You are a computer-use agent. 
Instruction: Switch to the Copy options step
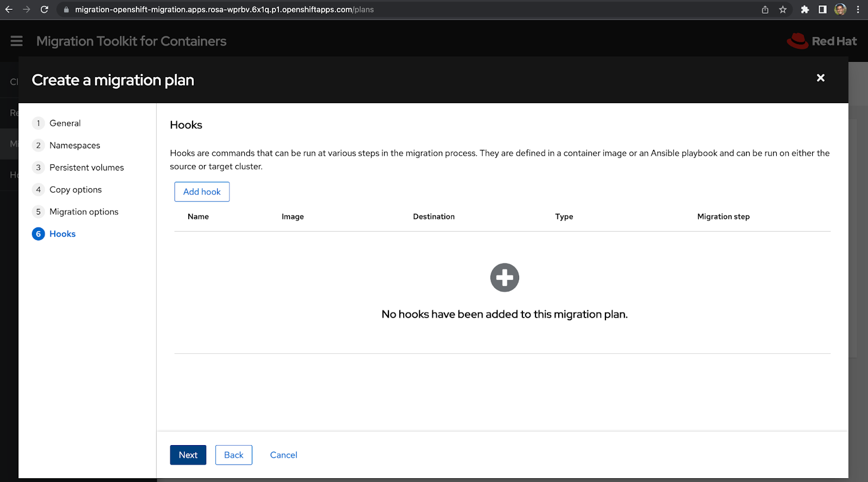click(x=75, y=190)
